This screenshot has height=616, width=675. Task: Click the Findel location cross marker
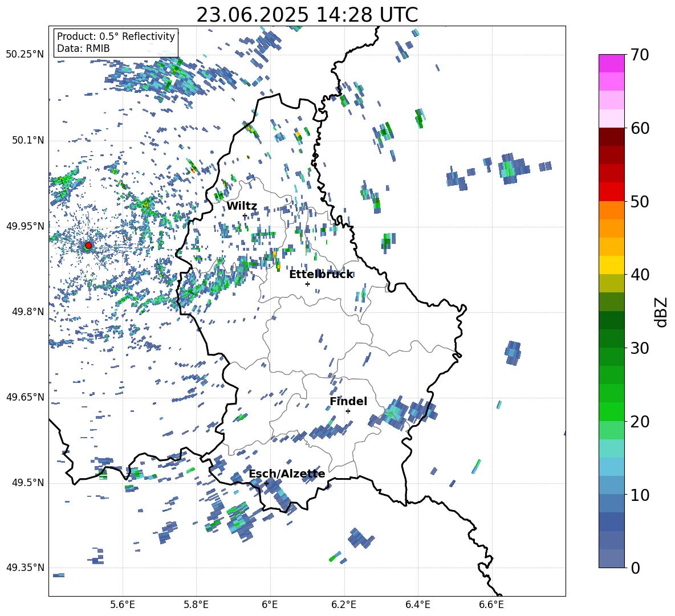(348, 411)
